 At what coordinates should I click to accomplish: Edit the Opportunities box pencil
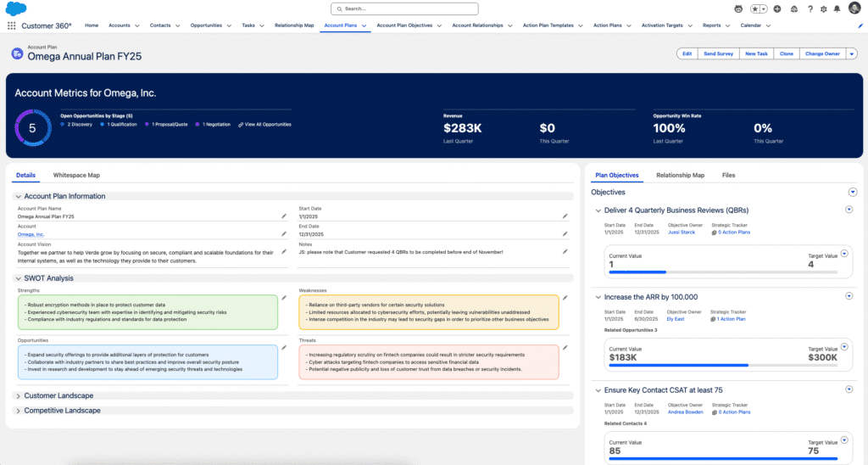284,348
